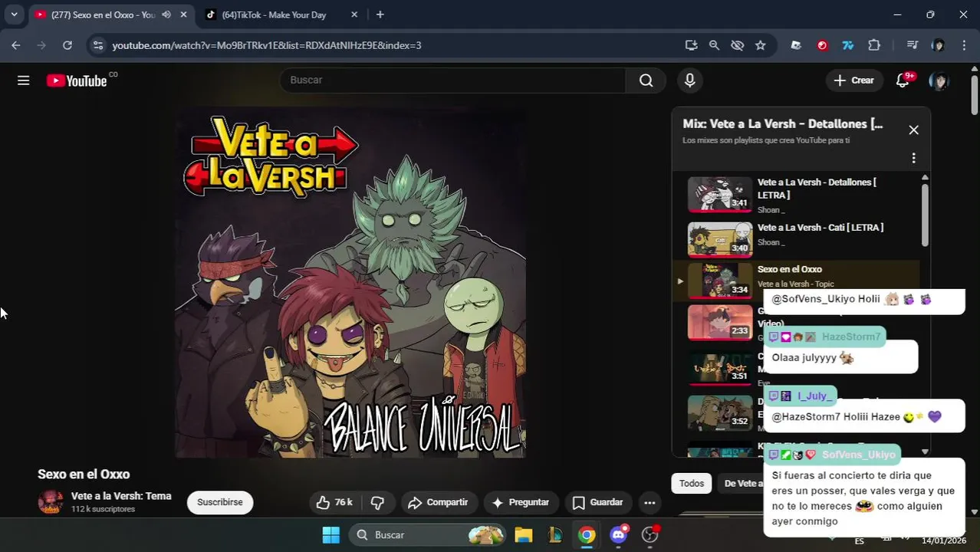Like the video showing 76 k

[335, 502]
